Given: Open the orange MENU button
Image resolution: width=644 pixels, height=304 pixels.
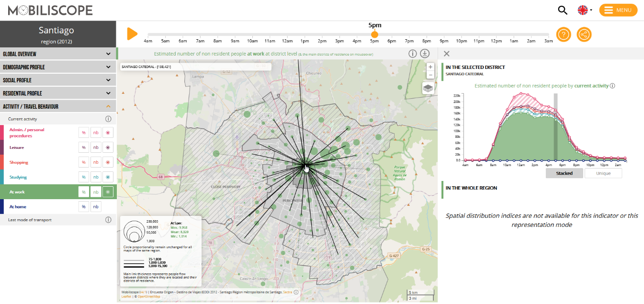Looking at the screenshot, I should click(x=618, y=10).
